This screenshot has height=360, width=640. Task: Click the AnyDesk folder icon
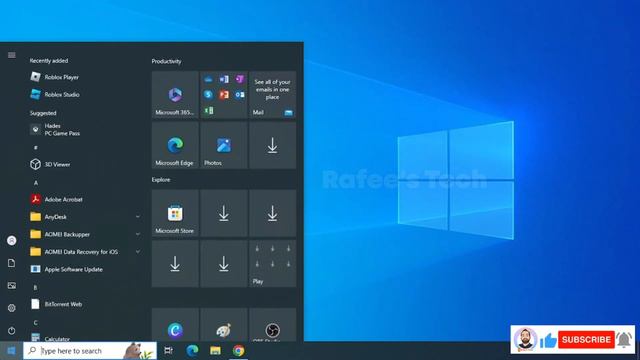(36, 217)
